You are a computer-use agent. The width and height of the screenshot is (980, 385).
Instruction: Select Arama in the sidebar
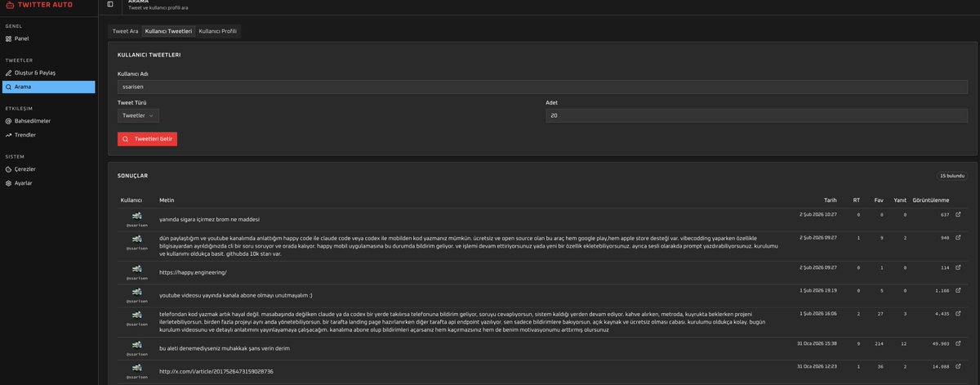pos(48,87)
